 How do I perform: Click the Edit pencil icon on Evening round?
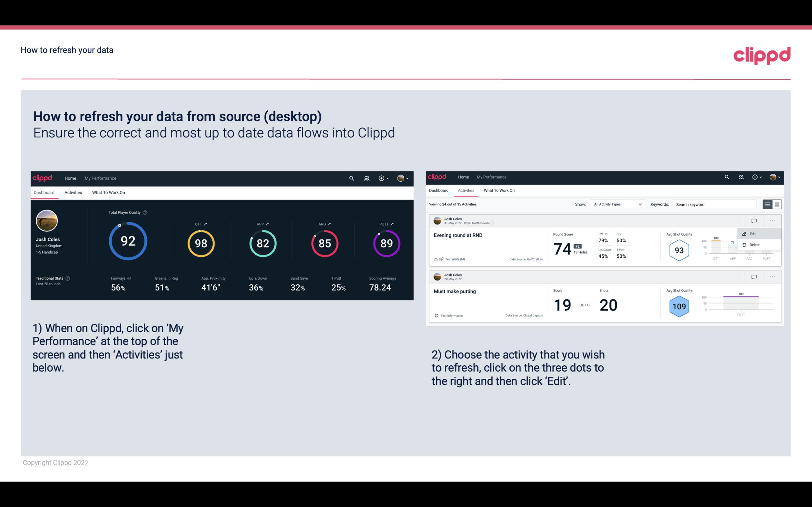click(x=744, y=233)
